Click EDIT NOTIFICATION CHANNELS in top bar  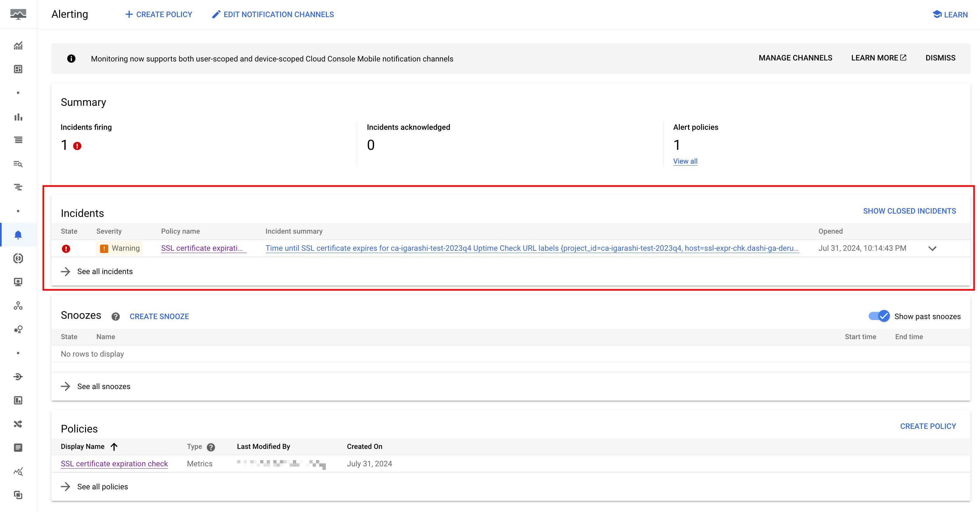273,14
